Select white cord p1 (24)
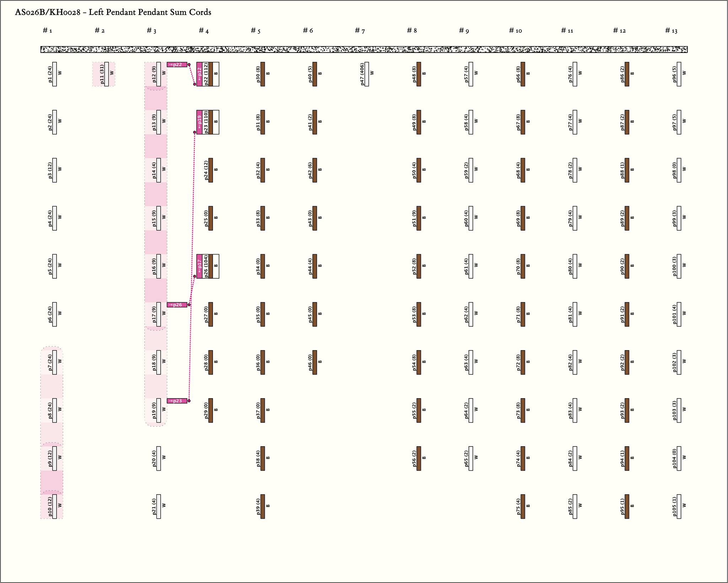Screen dimensions: 728x583 pyautogui.click(x=54, y=74)
